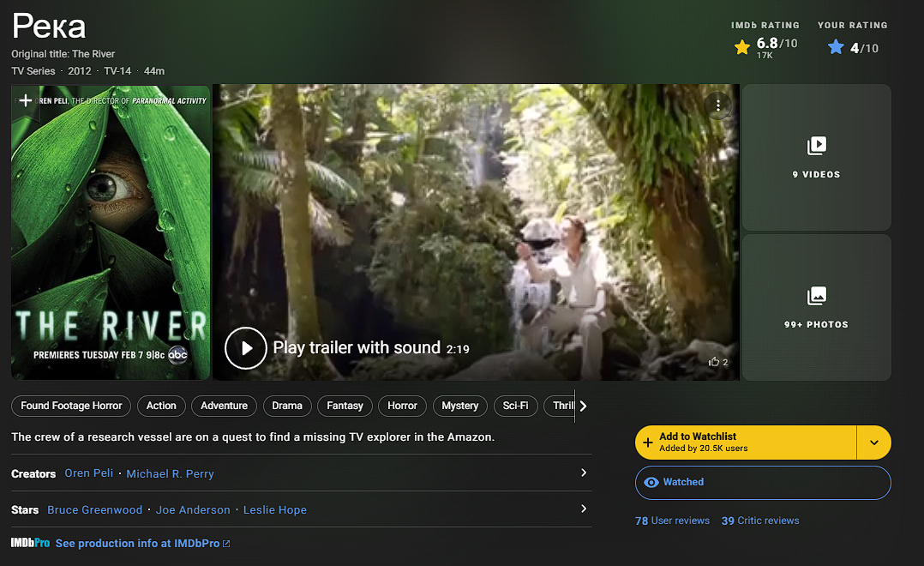Select the Drama genre chip
This screenshot has height=566, width=924.
[x=287, y=406]
